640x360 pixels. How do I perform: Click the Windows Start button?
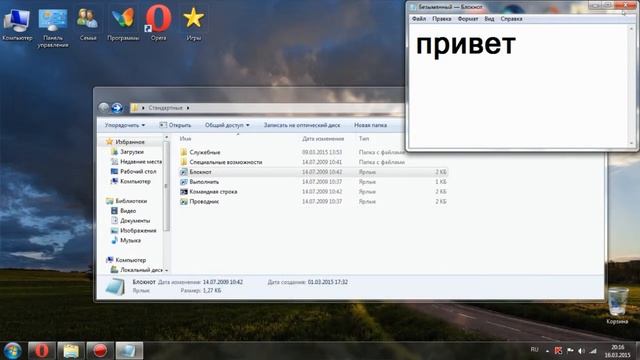click(x=12, y=351)
